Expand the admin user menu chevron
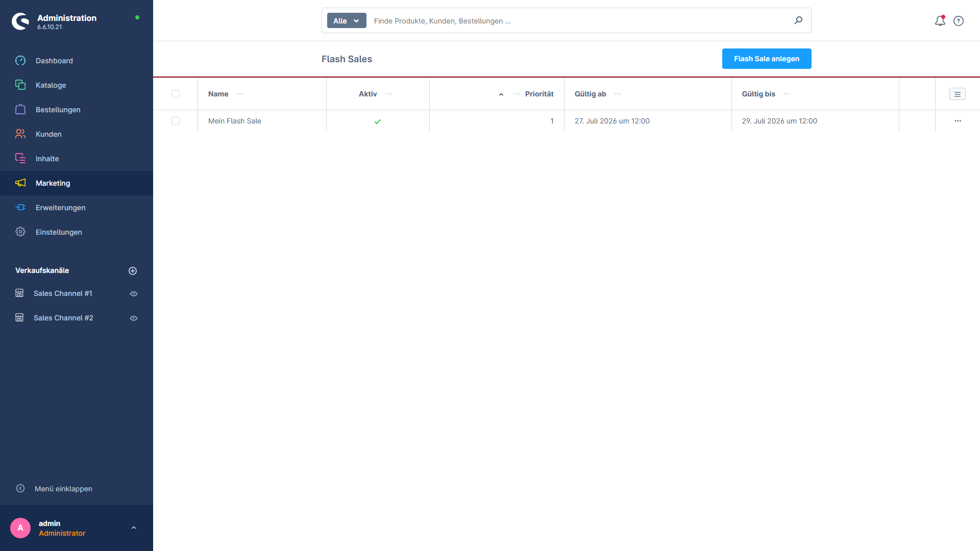The height and width of the screenshot is (551, 980). pos(134,528)
